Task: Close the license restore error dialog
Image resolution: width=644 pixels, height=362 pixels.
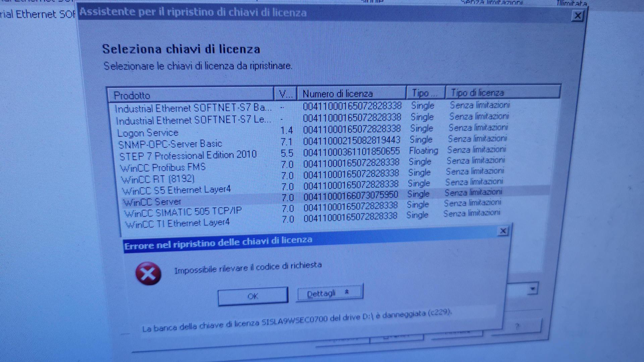Action: click(503, 231)
